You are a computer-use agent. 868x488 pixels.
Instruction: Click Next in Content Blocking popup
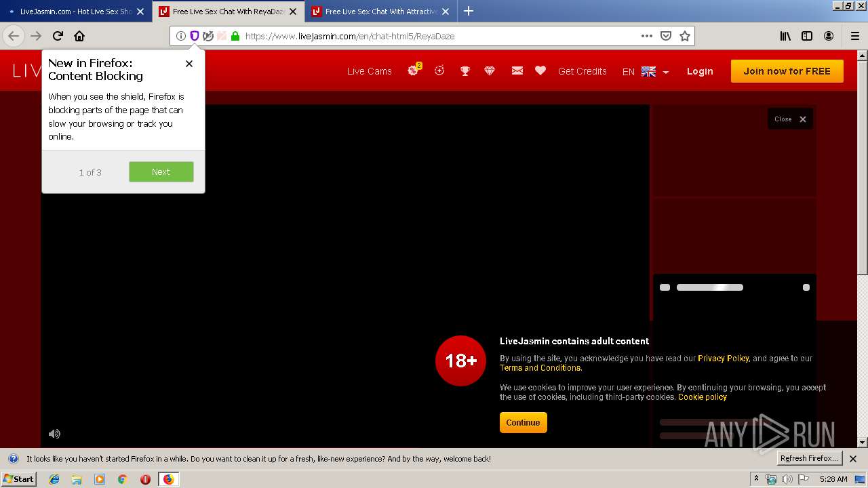coord(161,171)
